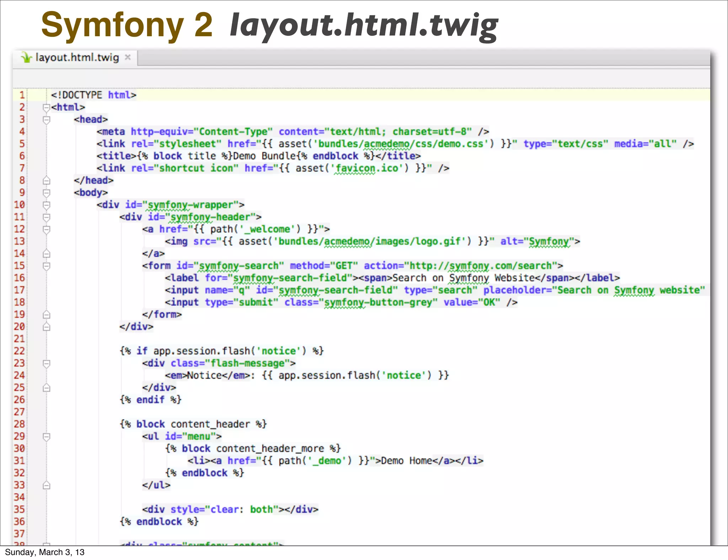Close the layout.html.twig tab
This screenshot has width=728, height=560.
(x=128, y=57)
